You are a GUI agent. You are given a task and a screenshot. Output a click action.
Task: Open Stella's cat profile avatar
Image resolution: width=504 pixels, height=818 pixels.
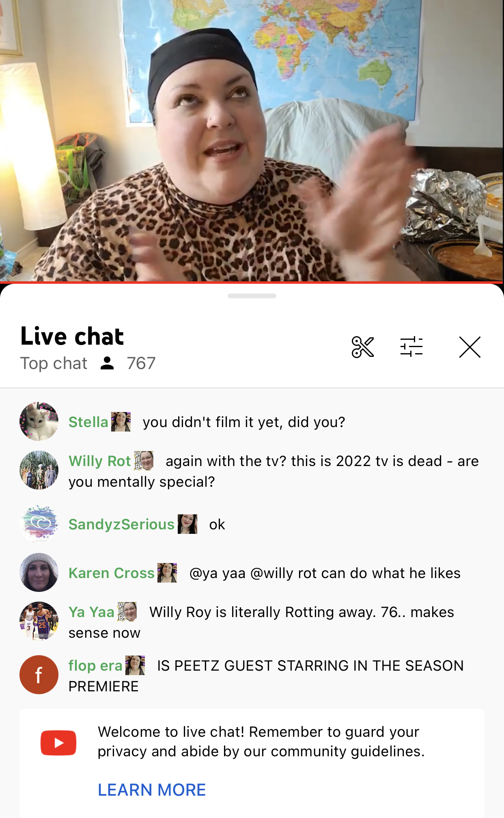39,421
